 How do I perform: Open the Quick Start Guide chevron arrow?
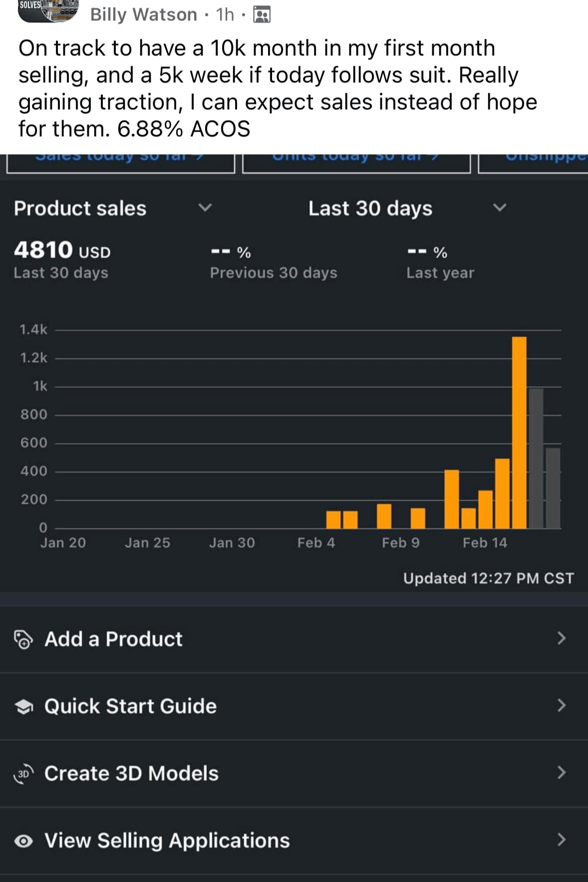tap(562, 706)
